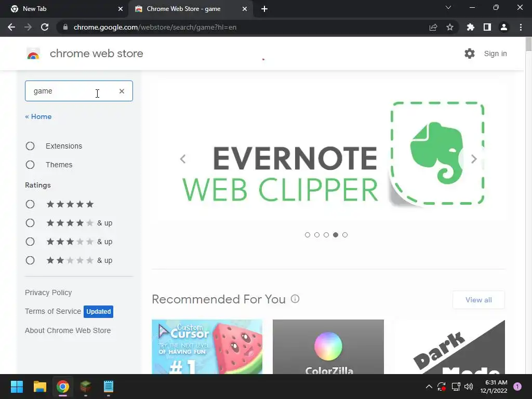Clear the search field with the X
The height and width of the screenshot is (399, 532).
click(122, 91)
